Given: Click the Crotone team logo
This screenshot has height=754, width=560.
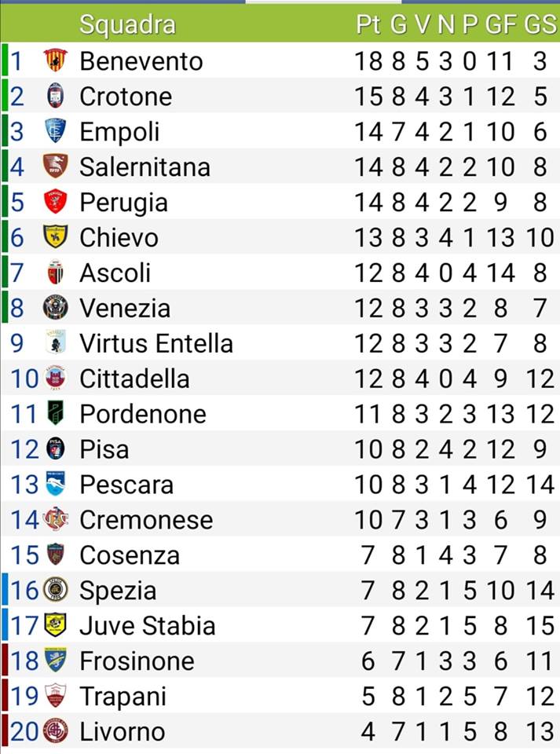Looking at the screenshot, I should pyautogui.click(x=56, y=96).
